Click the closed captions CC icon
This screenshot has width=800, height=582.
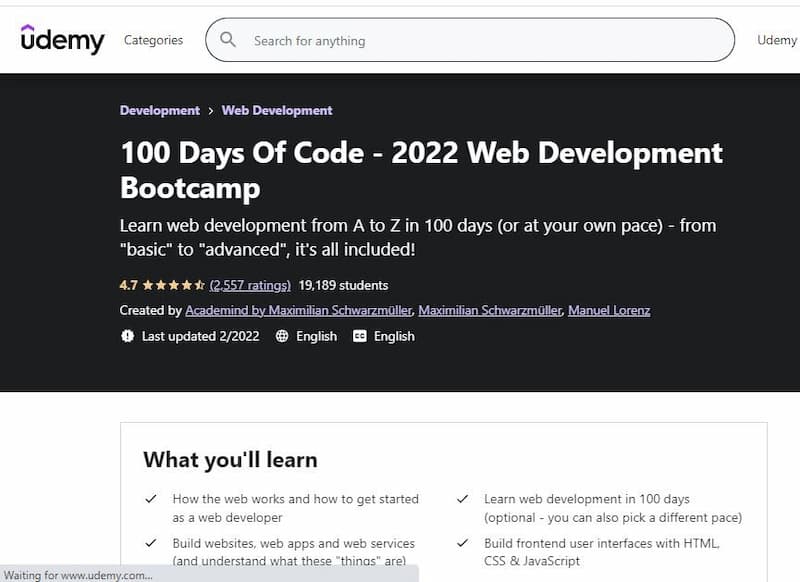(360, 336)
